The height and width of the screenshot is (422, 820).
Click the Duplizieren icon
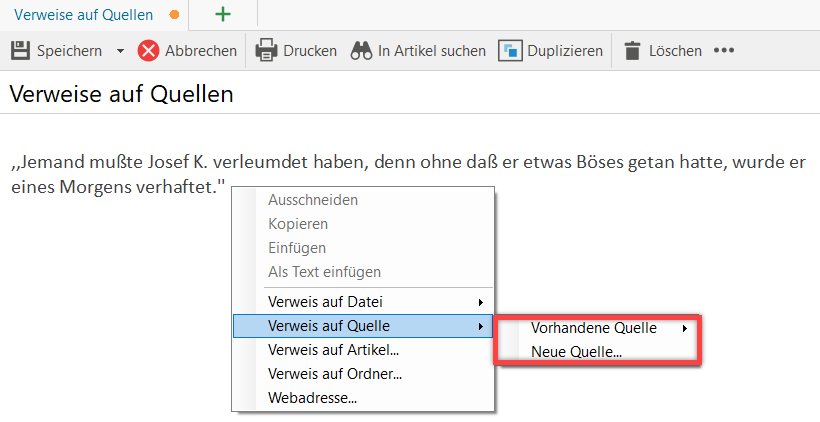(x=511, y=50)
